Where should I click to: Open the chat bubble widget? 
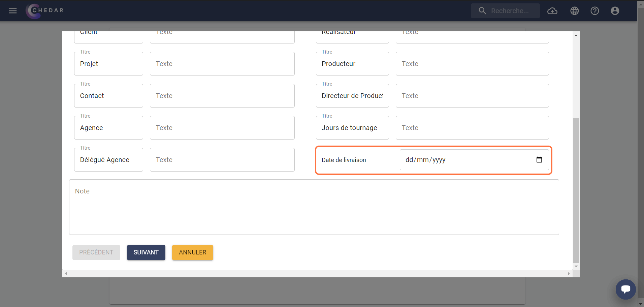[x=626, y=289]
